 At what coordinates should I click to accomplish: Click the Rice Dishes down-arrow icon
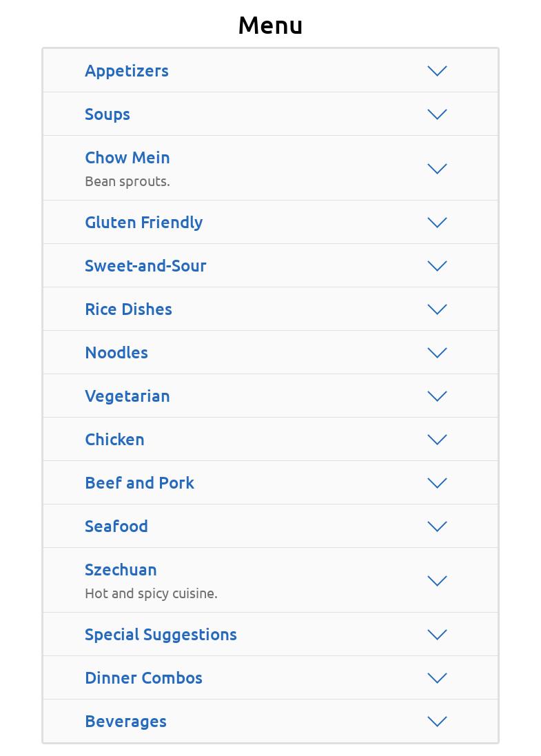(x=437, y=309)
